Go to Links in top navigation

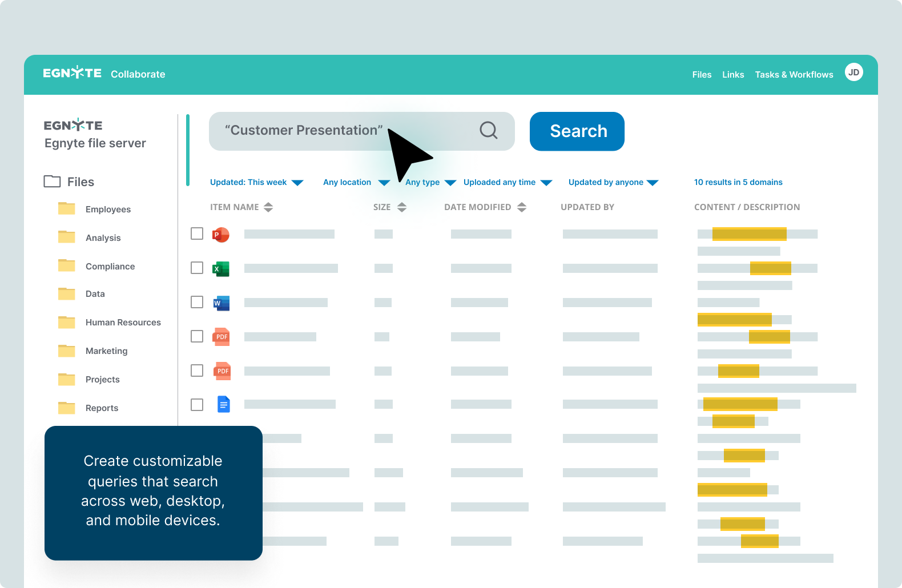[x=732, y=75]
